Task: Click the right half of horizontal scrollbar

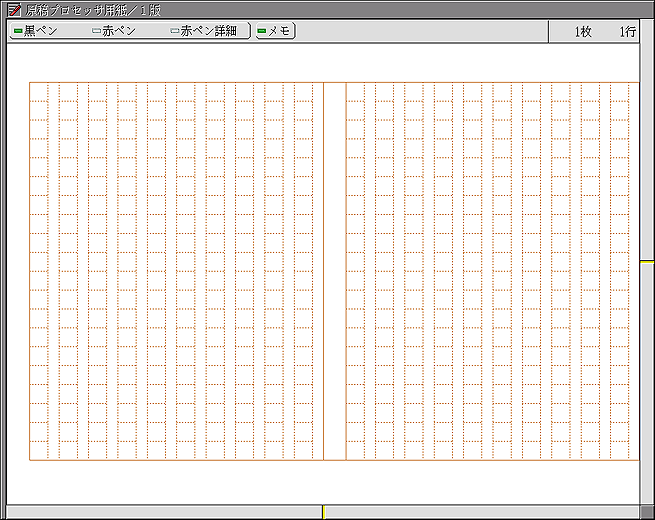Action: pos(480,512)
